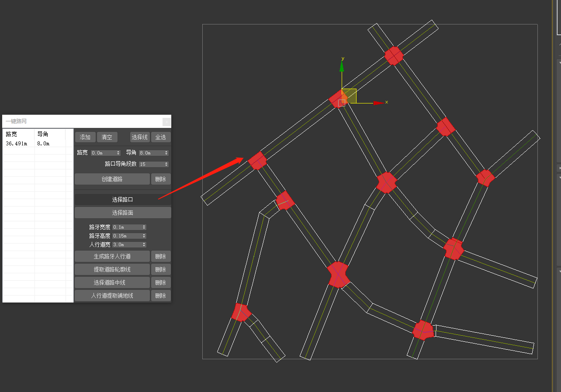This screenshot has width=561, height=392.
Task: Click the 清空 button
Action: point(107,137)
